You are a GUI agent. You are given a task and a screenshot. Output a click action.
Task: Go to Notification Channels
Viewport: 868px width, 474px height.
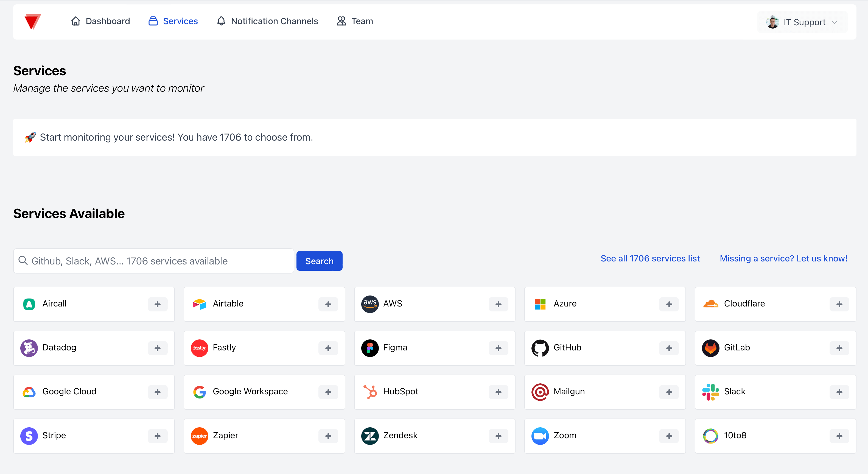267,21
